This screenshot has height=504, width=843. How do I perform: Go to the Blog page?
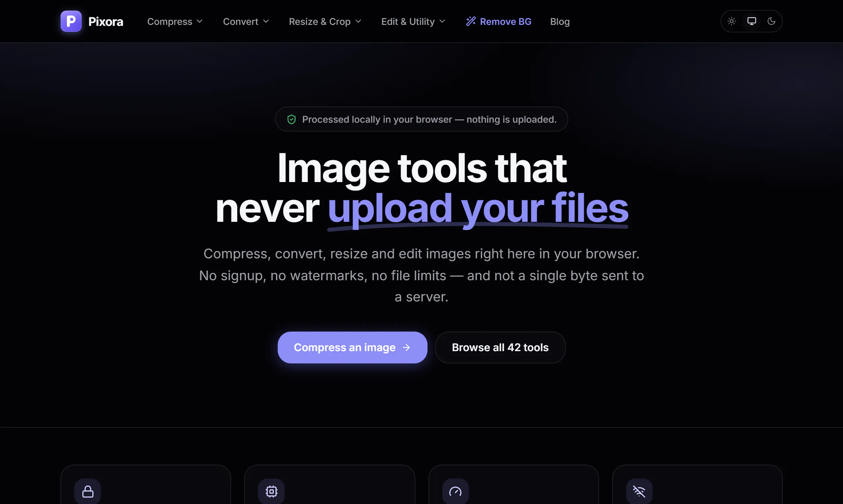pyautogui.click(x=560, y=22)
